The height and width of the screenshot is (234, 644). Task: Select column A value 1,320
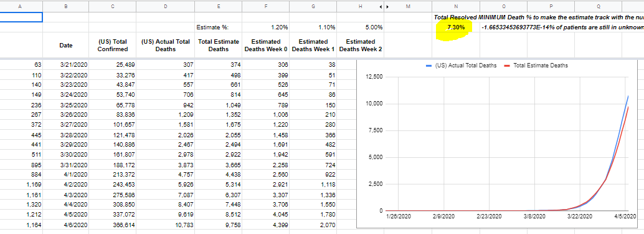click(21, 205)
